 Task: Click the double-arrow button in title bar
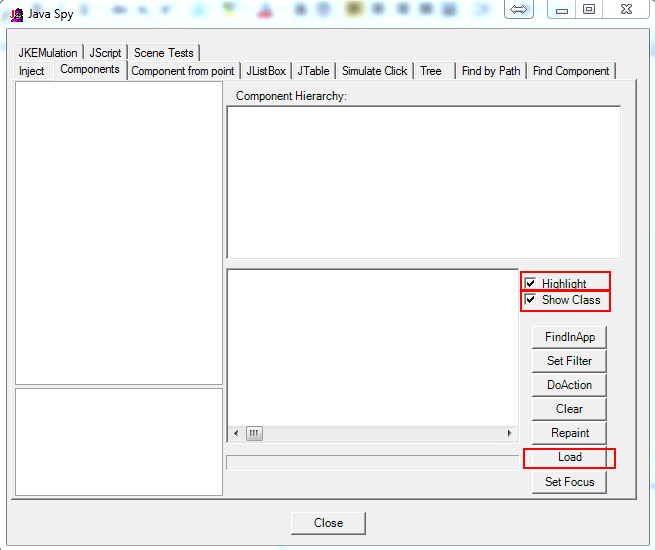point(519,10)
